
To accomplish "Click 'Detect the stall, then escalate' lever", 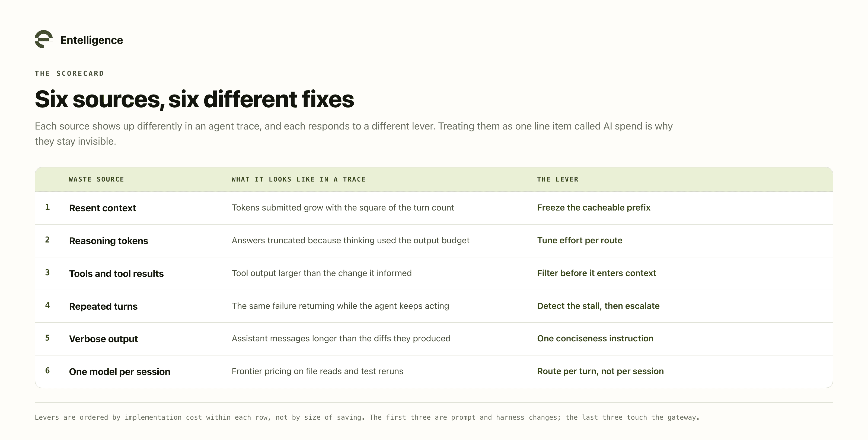I will (598, 306).
